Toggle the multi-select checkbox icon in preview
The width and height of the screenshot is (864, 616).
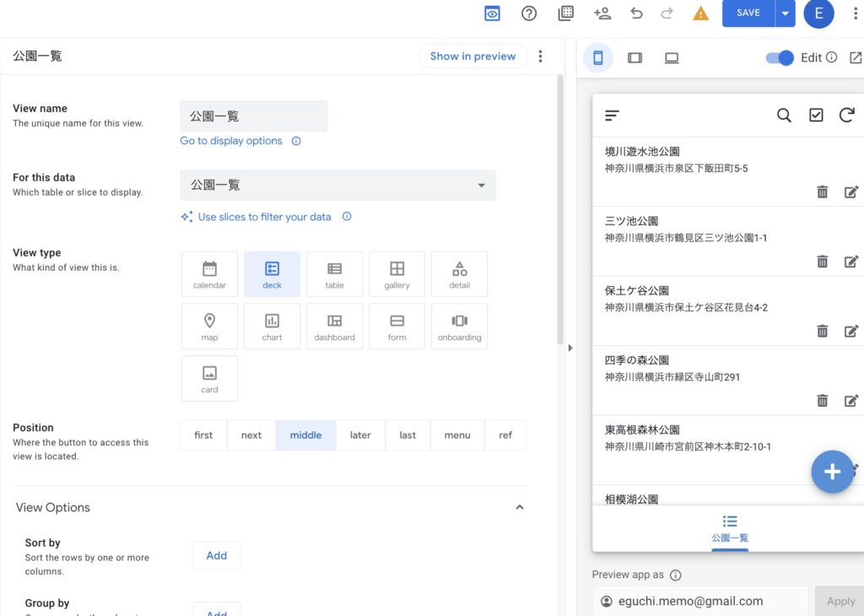816,116
